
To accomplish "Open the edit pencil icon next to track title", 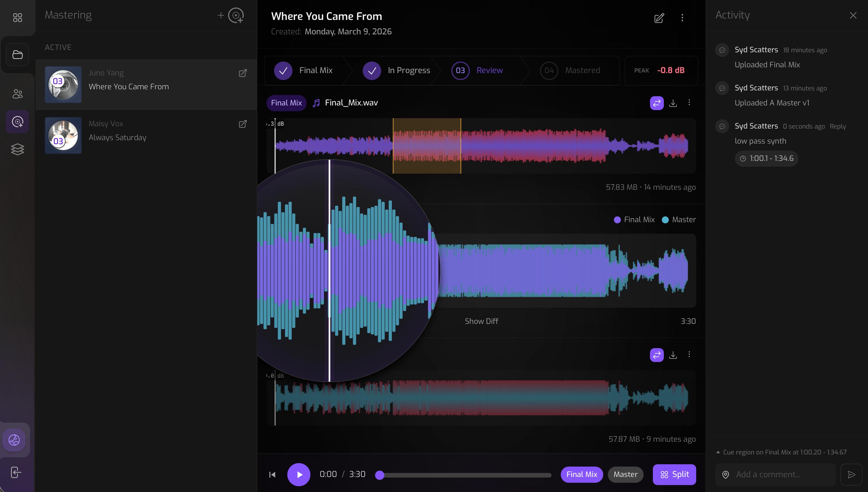I will point(659,18).
